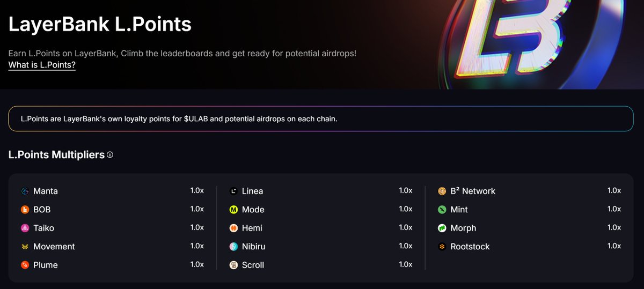Click the Movement chain icon

[25, 247]
